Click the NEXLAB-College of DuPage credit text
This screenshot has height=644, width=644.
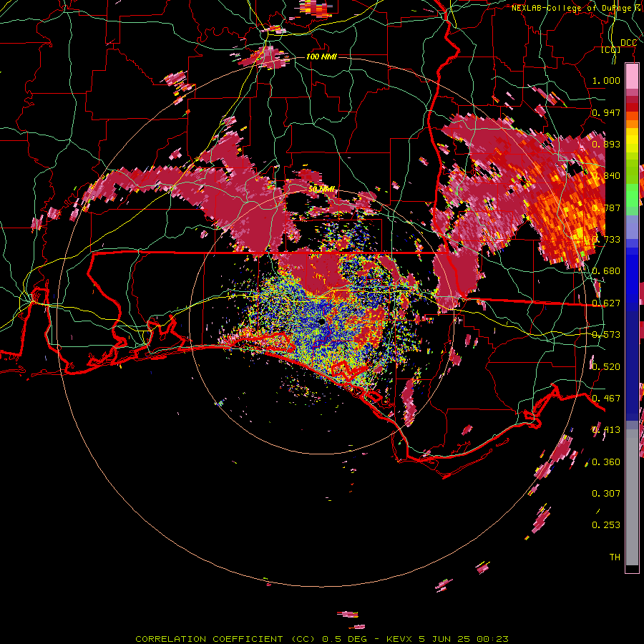[x=577, y=8]
